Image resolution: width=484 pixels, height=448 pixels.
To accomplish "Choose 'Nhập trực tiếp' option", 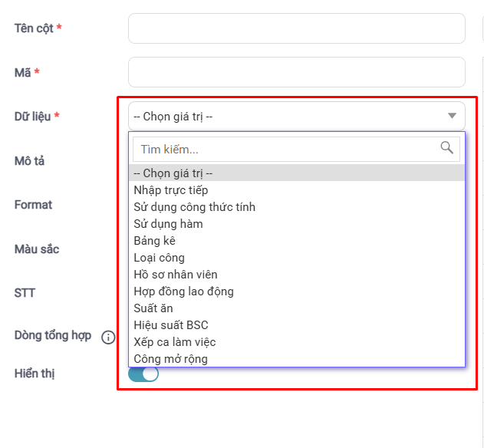I will 297,190.
